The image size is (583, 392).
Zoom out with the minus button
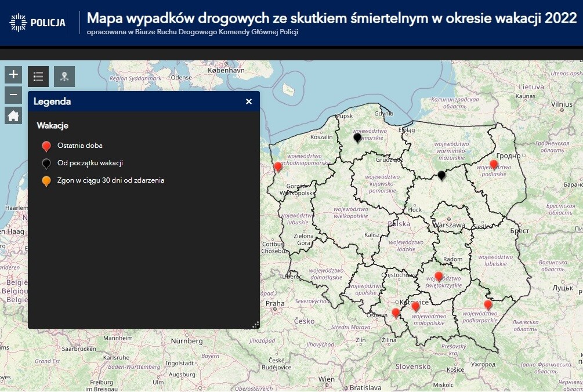[14, 95]
